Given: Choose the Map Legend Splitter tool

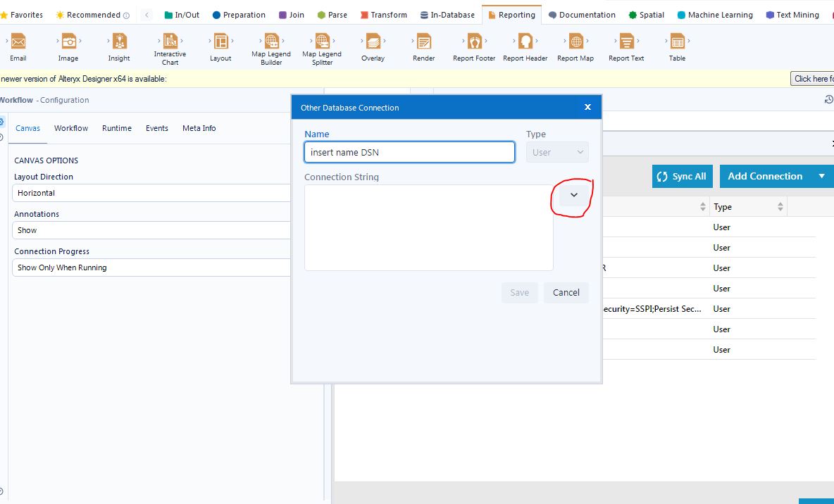Looking at the screenshot, I should (x=321, y=42).
